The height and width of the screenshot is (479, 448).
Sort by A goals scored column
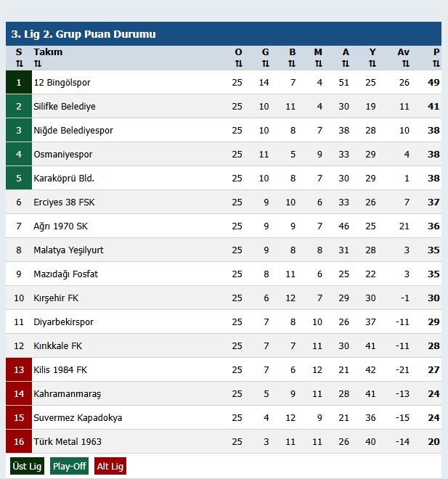[x=345, y=58]
